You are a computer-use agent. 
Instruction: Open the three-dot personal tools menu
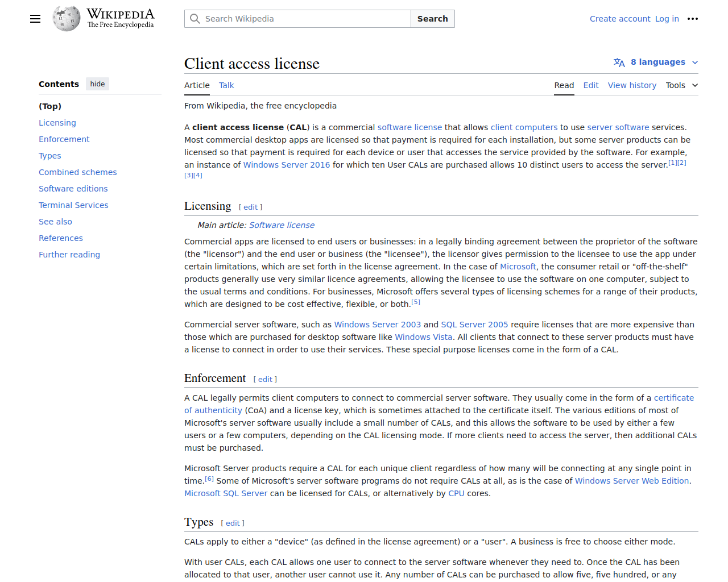pos(692,19)
